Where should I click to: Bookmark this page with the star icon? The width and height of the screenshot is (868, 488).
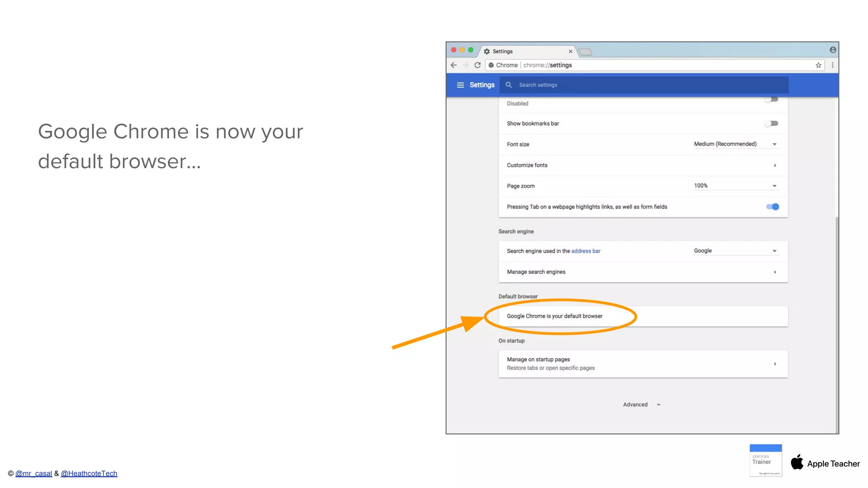[818, 65]
